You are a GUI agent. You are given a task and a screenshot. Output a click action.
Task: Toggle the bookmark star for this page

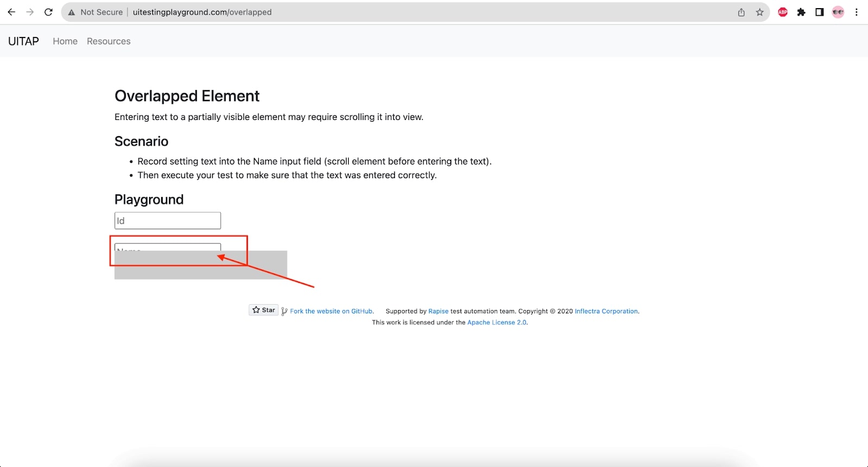[759, 12]
